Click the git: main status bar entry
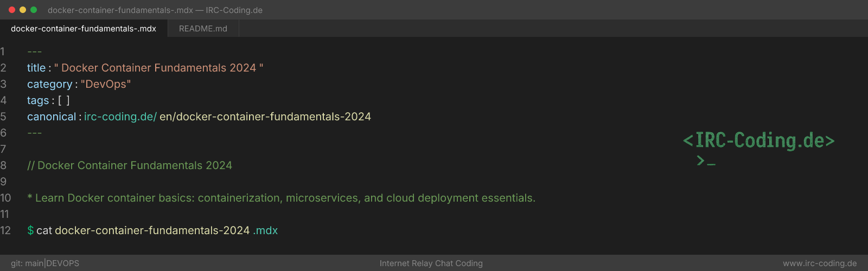 coord(27,263)
